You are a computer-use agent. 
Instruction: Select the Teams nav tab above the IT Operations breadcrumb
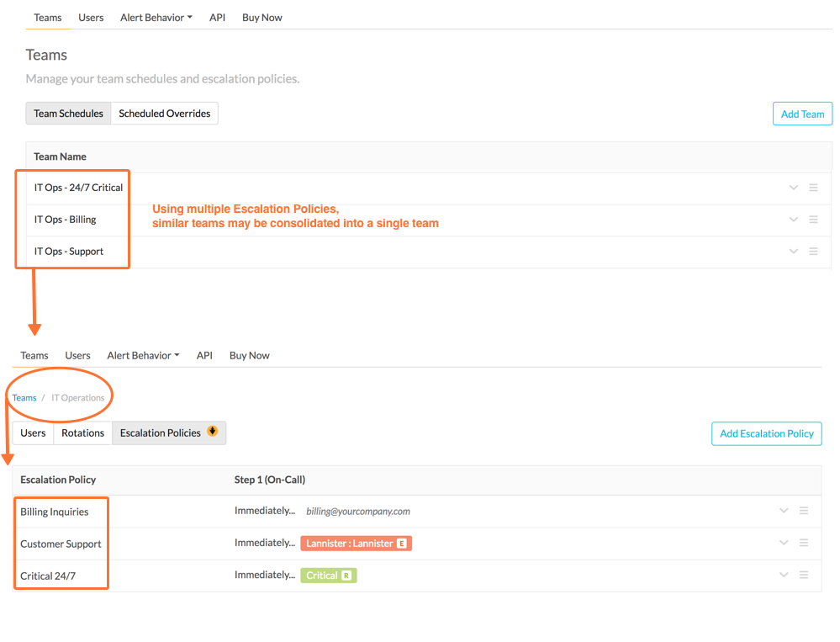[x=34, y=355]
